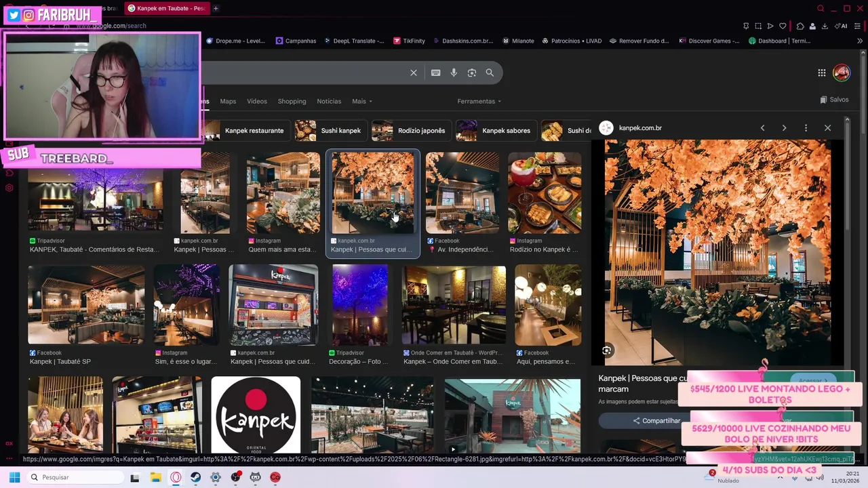Filter by Sushi kanpek chip
The width and height of the screenshot is (868, 488).
coord(331,131)
